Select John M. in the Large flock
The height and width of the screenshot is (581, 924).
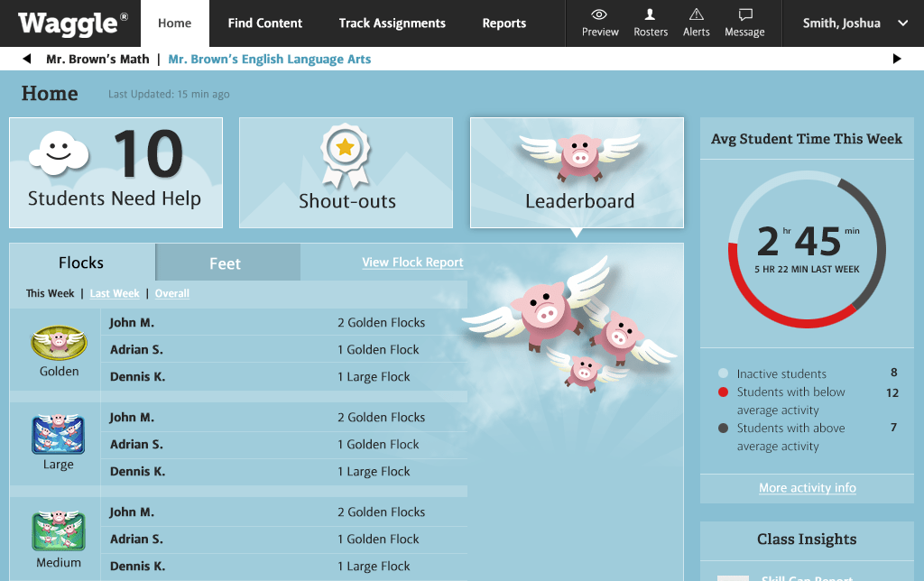(x=132, y=417)
